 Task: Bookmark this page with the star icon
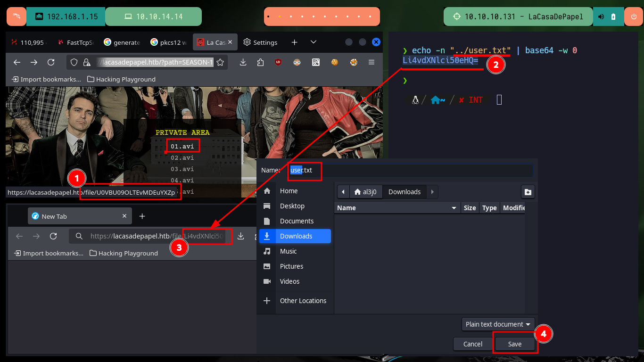pos(220,62)
